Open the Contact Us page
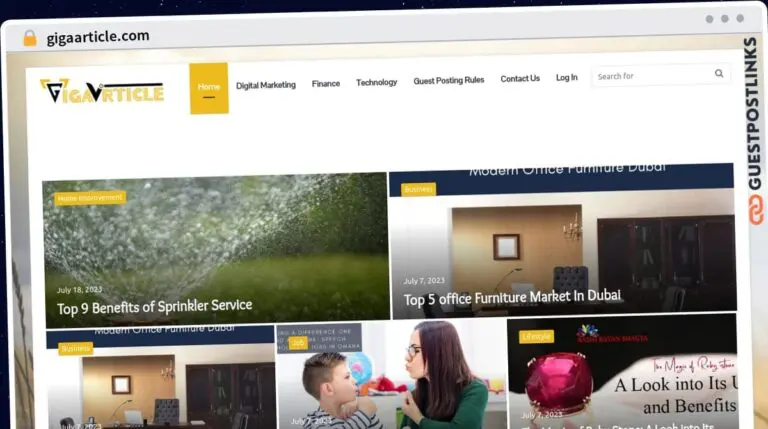768x429 pixels. click(x=520, y=78)
